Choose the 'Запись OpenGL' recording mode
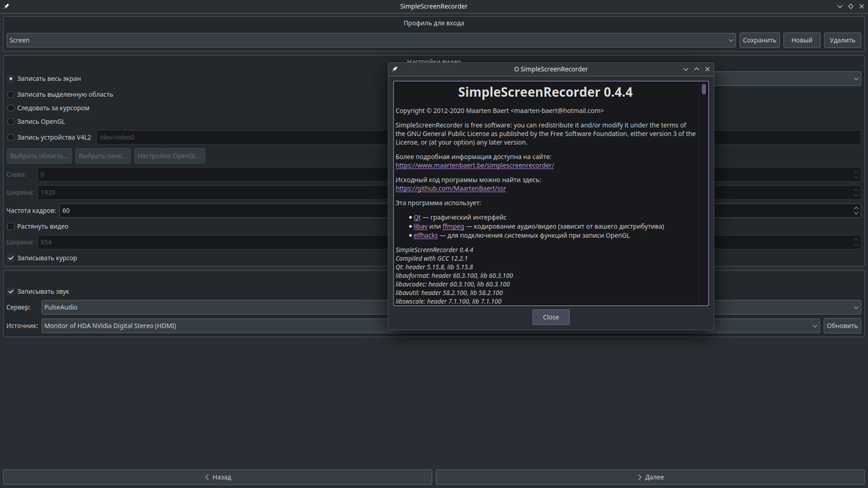The width and height of the screenshot is (868, 488). click(11, 121)
